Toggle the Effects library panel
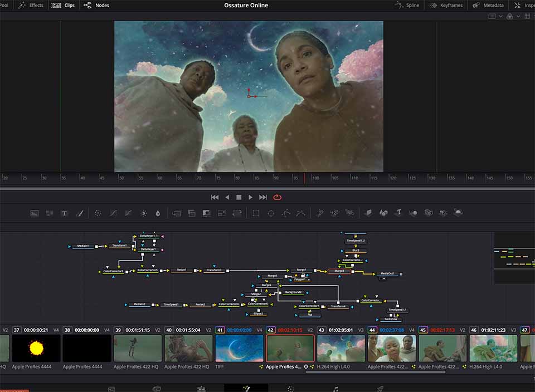Screen dimensions: 535x392 pos(31,5)
